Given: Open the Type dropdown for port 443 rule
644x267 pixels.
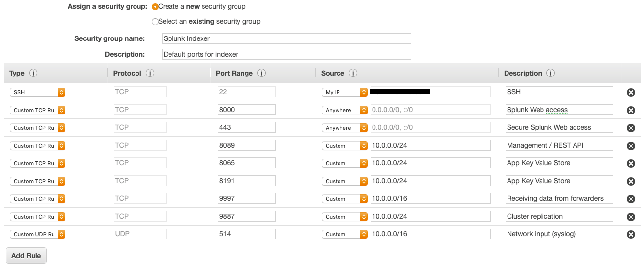Looking at the screenshot, I should pos(37,128).
